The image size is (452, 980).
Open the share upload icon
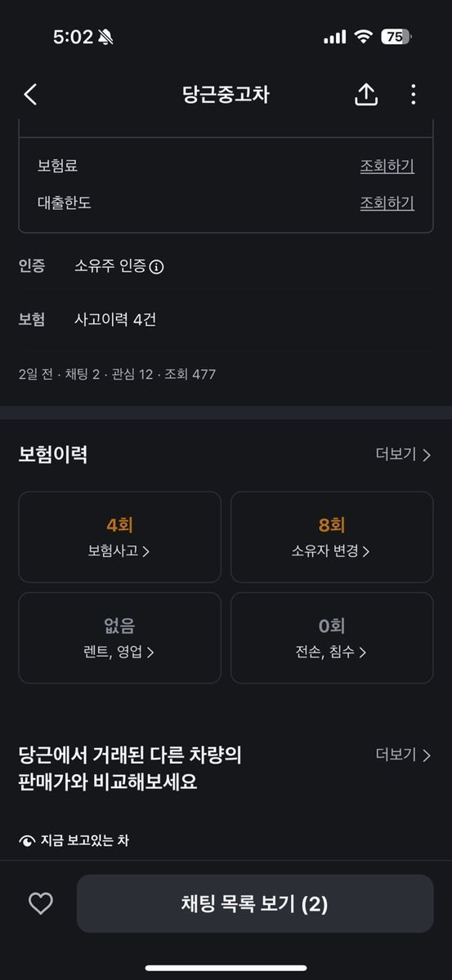(366, 95)
